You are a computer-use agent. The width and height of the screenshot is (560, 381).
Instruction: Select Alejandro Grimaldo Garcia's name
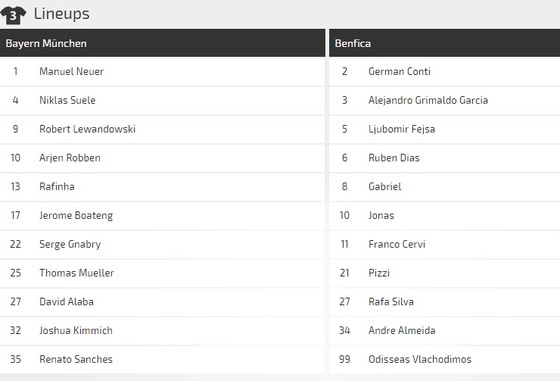tap(428, 100)
